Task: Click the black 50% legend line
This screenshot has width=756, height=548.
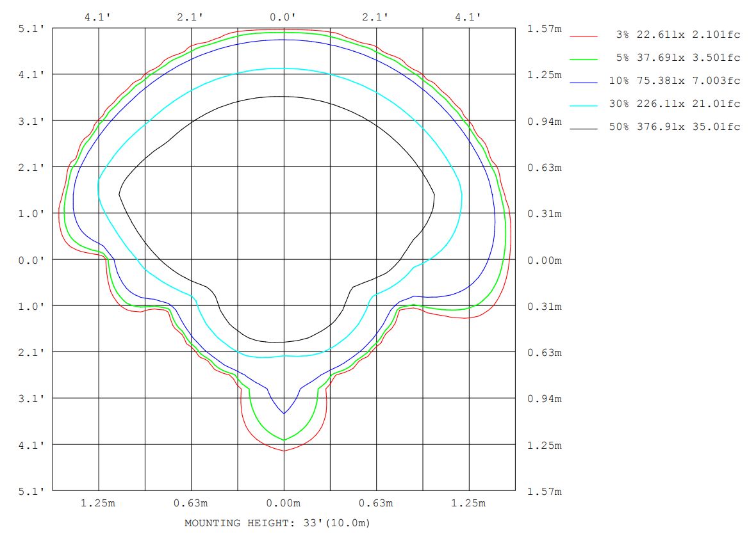Action: point(583,128)
